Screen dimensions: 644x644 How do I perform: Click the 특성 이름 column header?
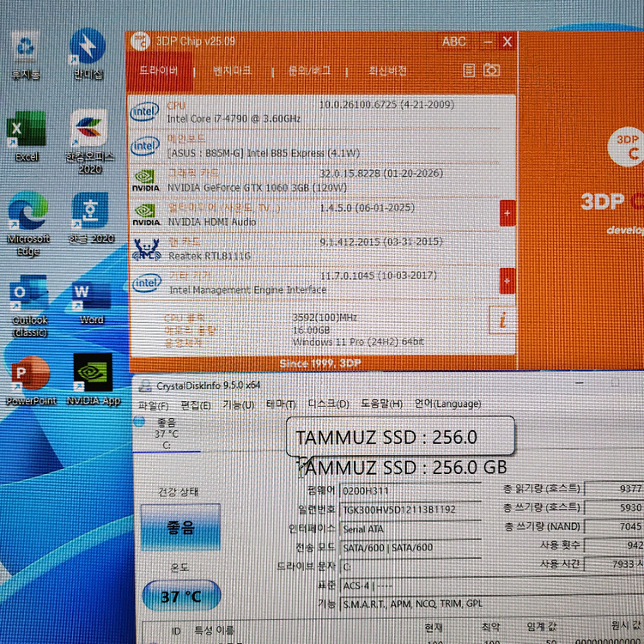214,630
